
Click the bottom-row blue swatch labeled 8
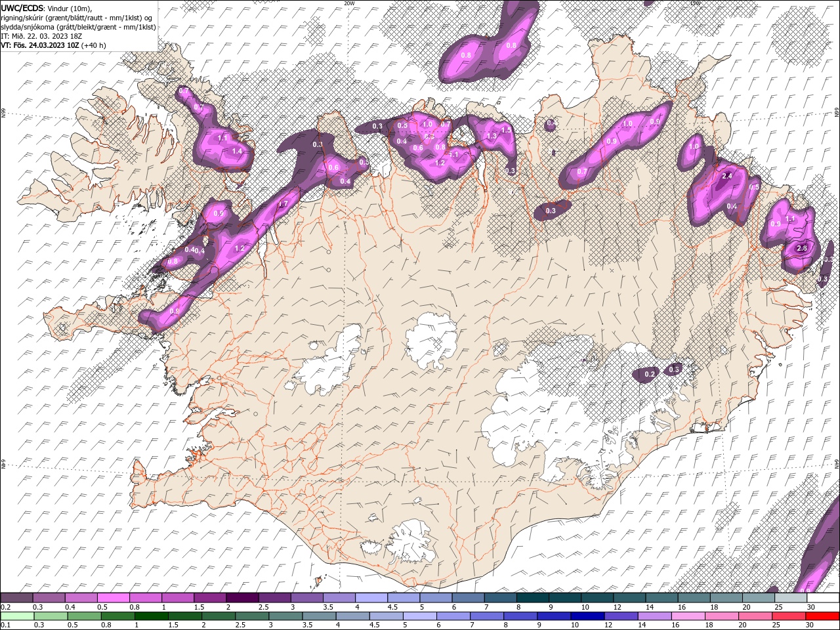point(520,616)
